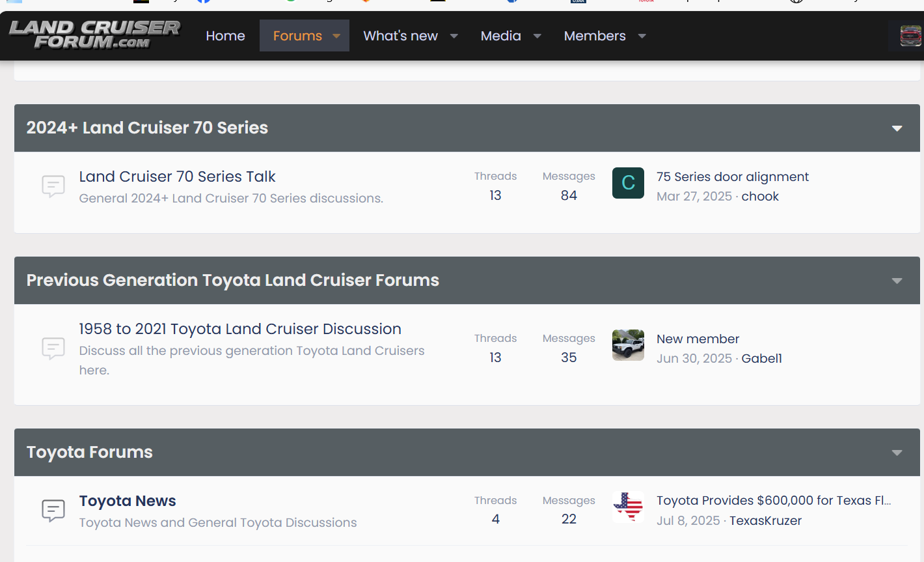924x562 pixels.
Task: Open the Forums navigation tab
Action: 297,36
